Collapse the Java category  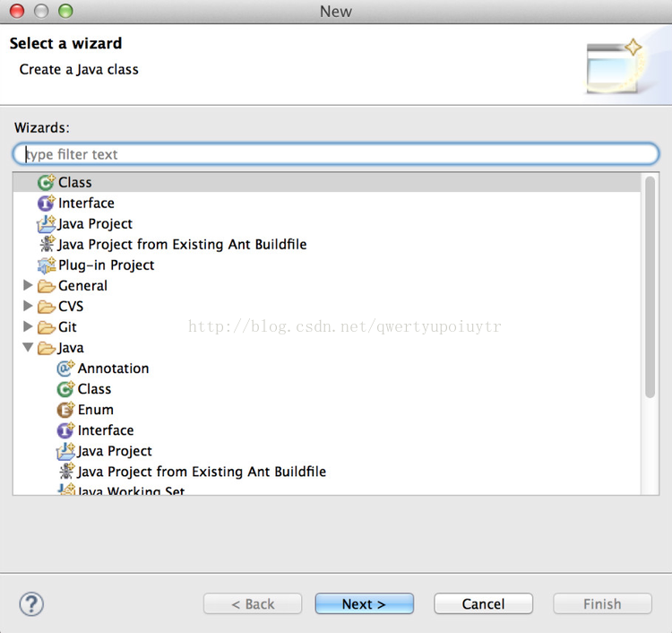click(28, 347)
